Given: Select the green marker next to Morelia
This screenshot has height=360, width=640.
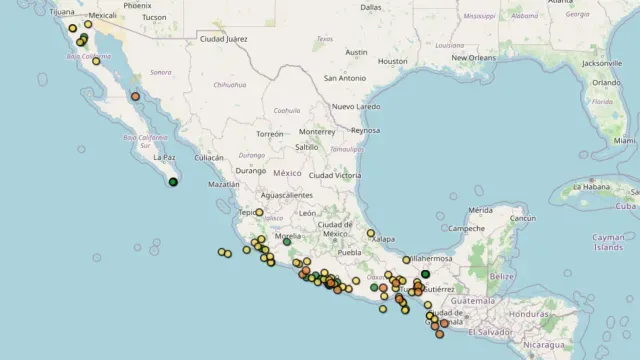Looking at the screenshot, I should tap(287, 242).
